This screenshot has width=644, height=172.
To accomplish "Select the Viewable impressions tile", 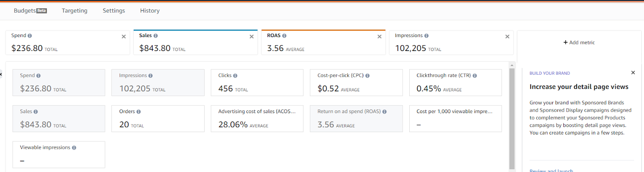I will point(59,154).
